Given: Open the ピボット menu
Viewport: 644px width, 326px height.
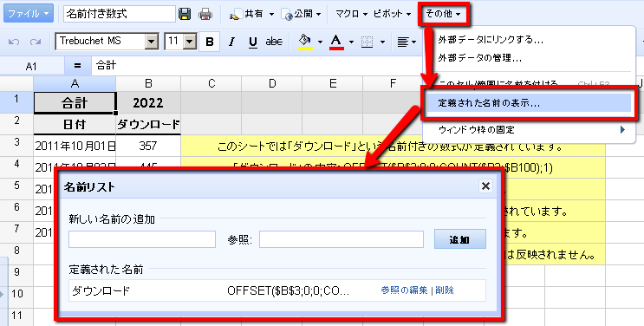Looking at the screenshot, I should [x=392, y=14].
